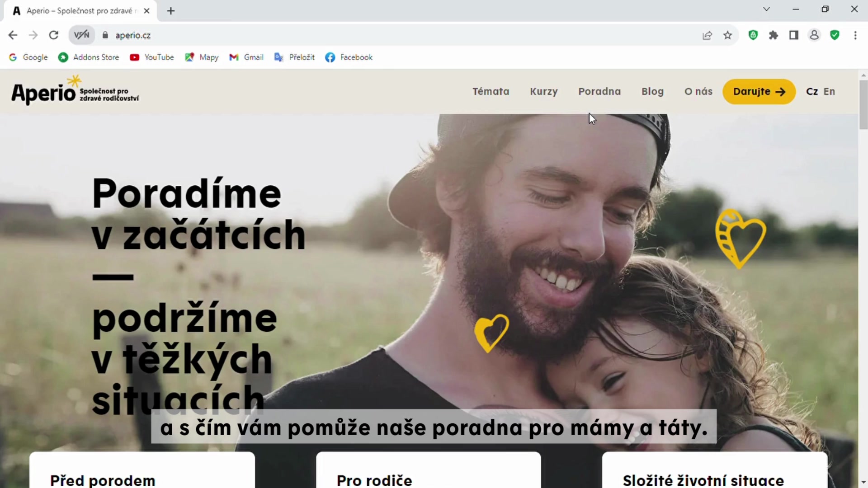Open the Před porodem card

[x=142, y=470]
